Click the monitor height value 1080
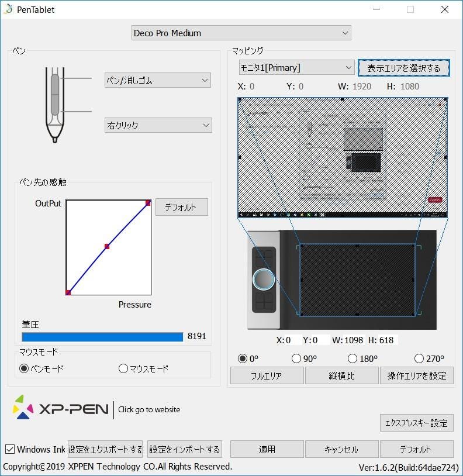 click(x=410, y=87)
